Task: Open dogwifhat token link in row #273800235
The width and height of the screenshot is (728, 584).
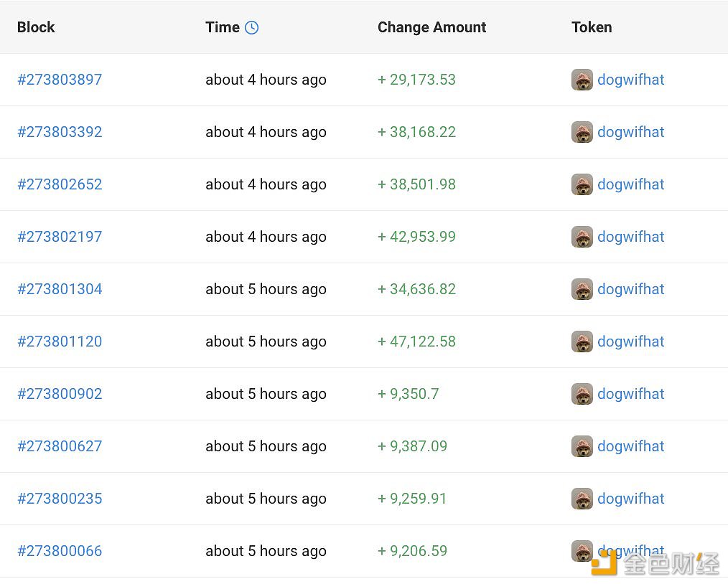Action: (x=630, y=499)
